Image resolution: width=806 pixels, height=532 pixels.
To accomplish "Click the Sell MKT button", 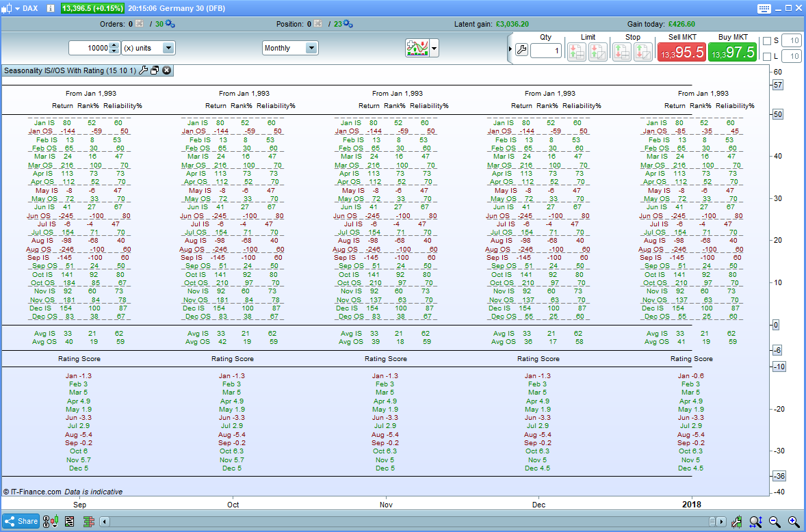I will pos(681,52).
